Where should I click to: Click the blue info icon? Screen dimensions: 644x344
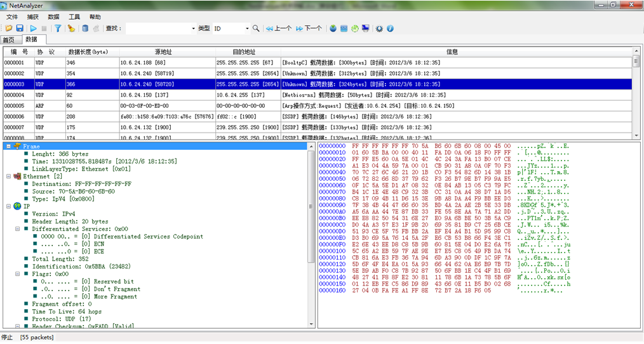(390, 29)
